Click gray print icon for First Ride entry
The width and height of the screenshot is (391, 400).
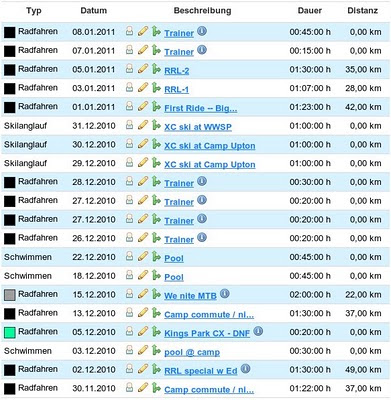click(129, 107)
